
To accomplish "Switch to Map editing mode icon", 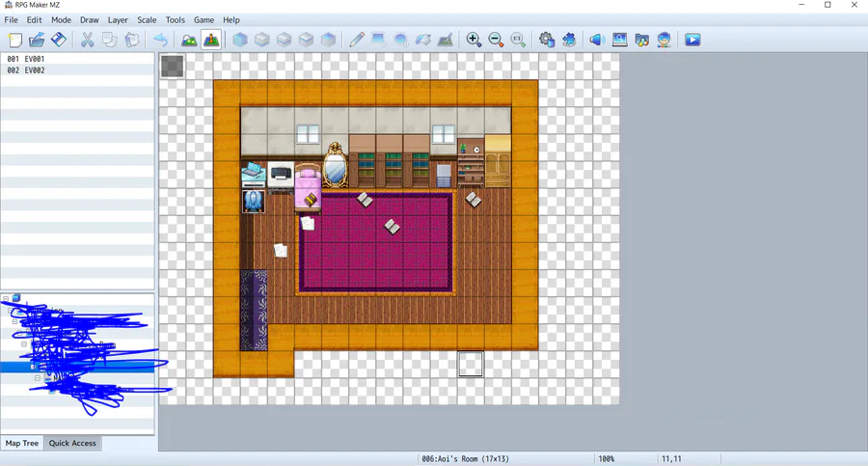I will point(189,40).
